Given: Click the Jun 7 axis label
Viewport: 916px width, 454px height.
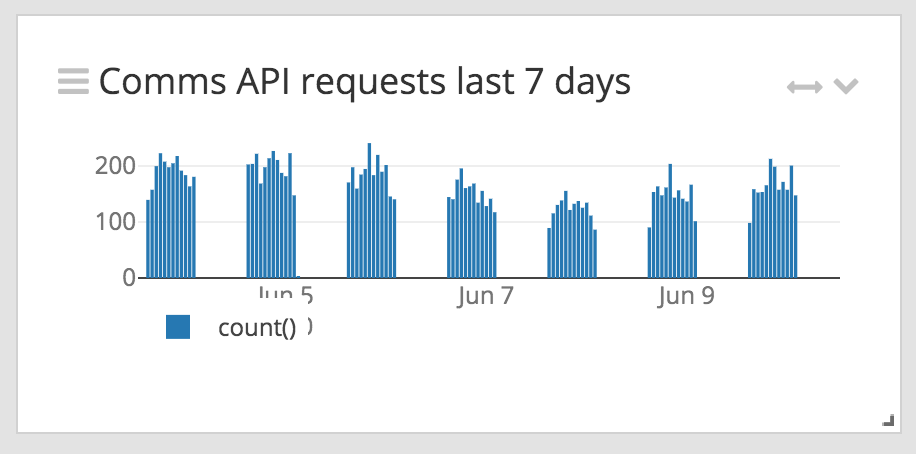Looking at the screenshot, I should (485, 296).
